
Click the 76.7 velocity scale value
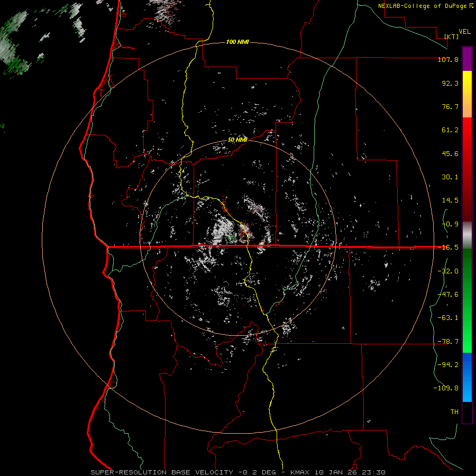[450, 106]
